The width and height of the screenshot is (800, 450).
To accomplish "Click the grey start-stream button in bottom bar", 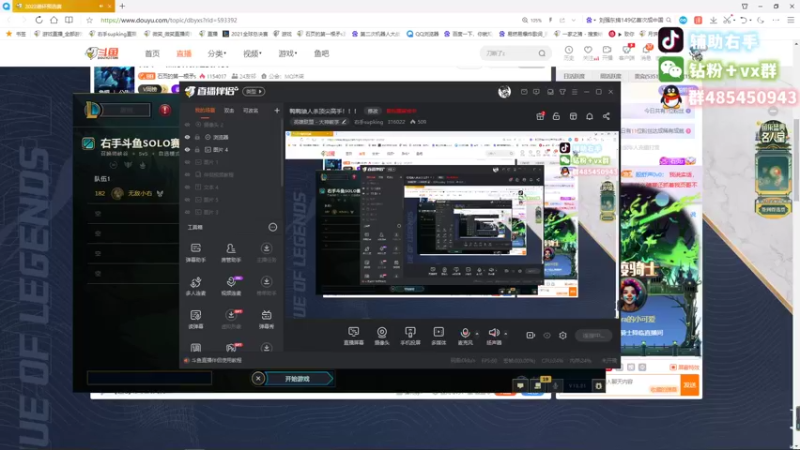I will tap(593, 335).
